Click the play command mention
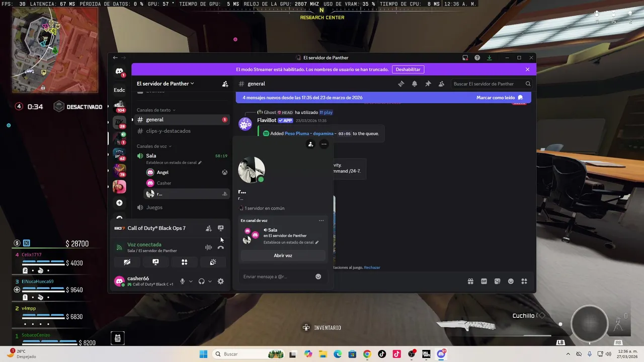 (x=326, y=112)
